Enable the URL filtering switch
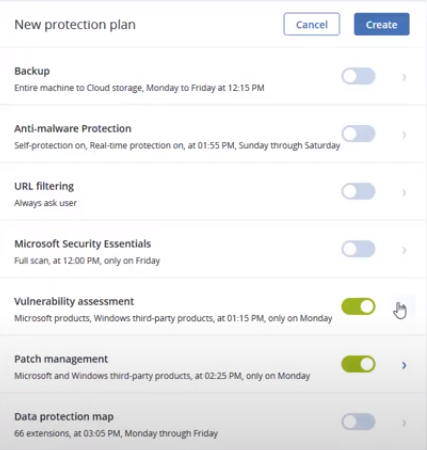Viewport: 427px width, 450px height. click(x=358, y=191)
